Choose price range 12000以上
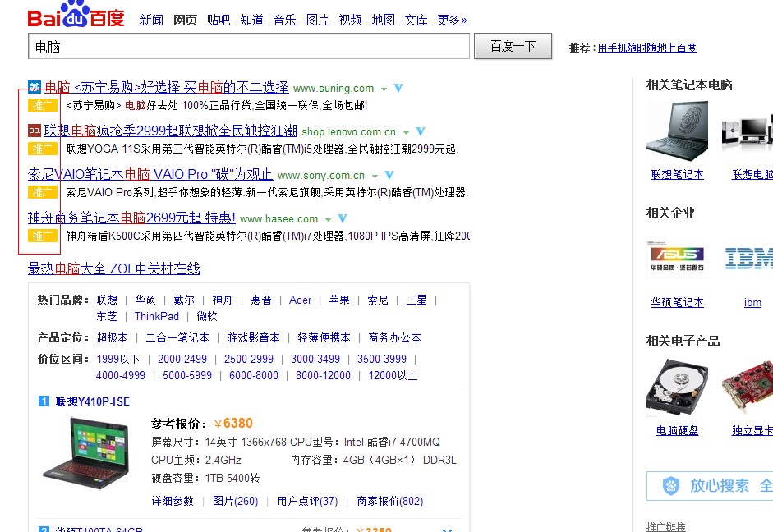Image resolution: width=773 pixels, height=532 pixels. point(393,375)
